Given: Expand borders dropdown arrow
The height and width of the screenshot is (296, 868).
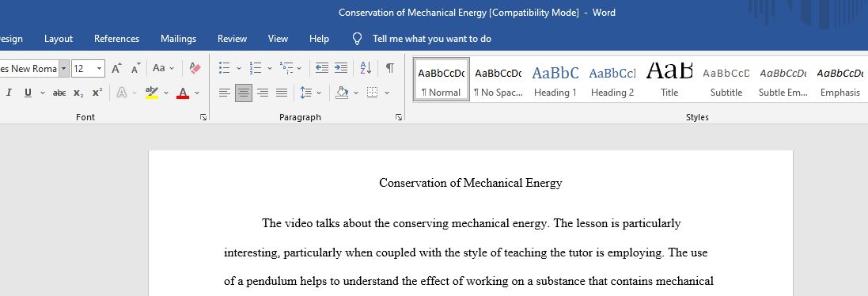Looking at the screenshot, I should tap(387, 93).
